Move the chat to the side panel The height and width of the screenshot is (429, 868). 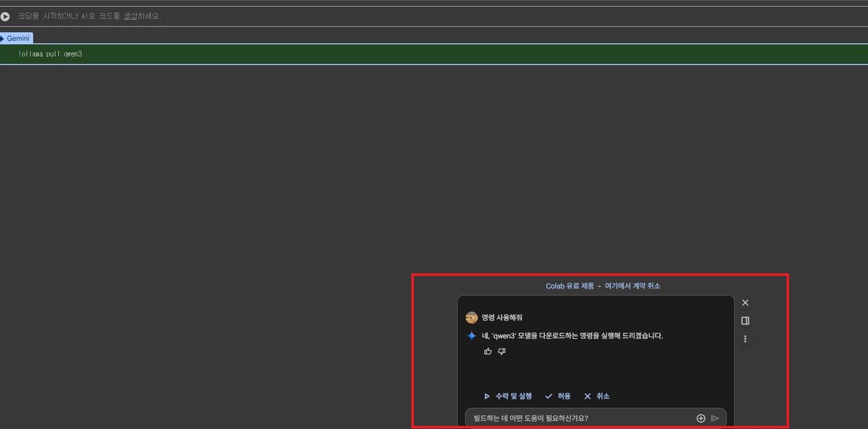(745, 321)
